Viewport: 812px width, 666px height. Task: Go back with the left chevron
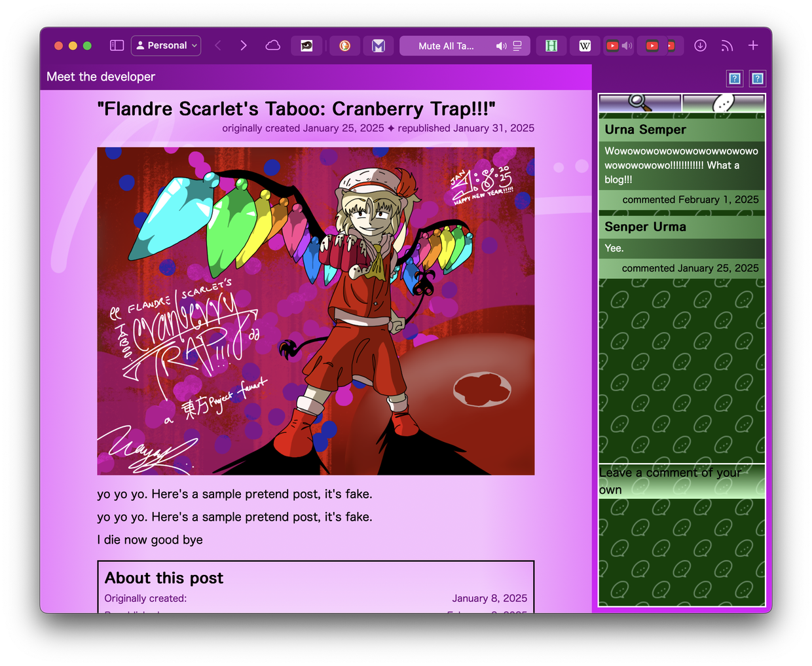[218, 45]
